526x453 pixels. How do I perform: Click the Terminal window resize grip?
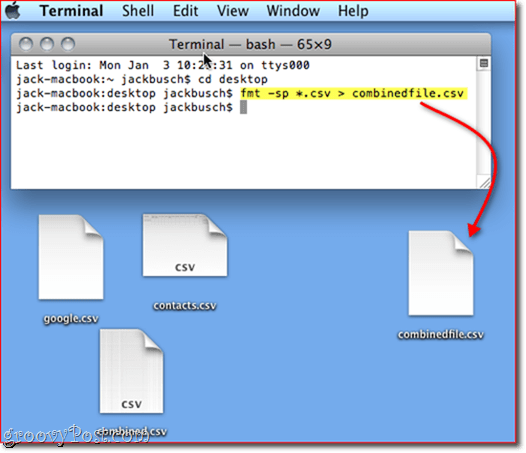point(484,182)
